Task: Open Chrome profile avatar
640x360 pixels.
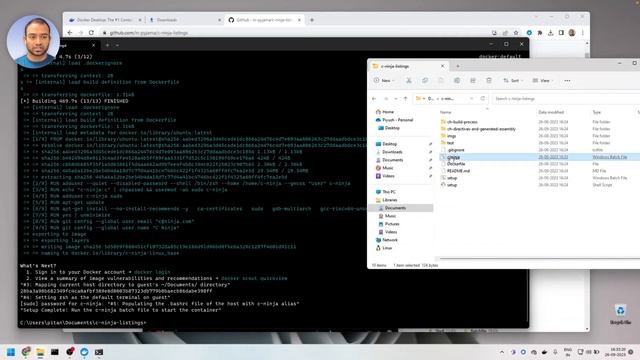Action: [572, 33]
